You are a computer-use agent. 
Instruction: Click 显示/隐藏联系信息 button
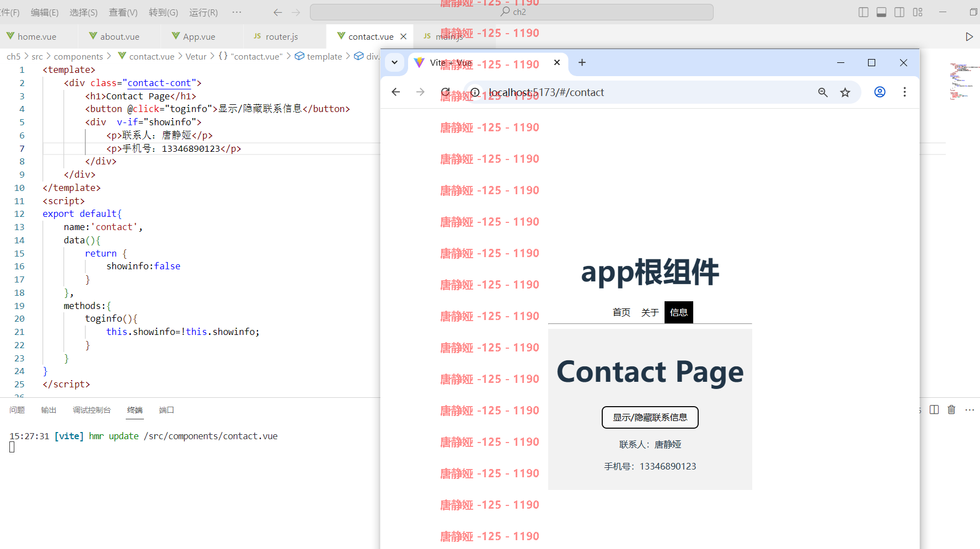click(x=650, y=417)
